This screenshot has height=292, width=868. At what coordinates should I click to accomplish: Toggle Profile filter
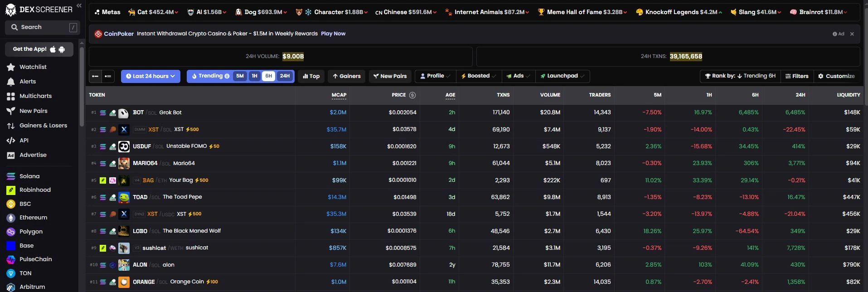tap(435, 76)
